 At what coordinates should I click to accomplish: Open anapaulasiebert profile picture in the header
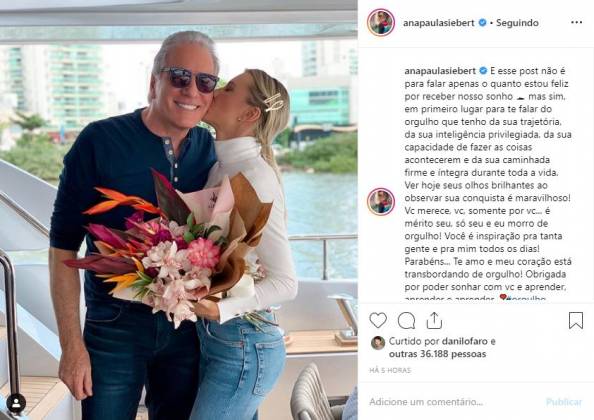(x=381, y=22)
